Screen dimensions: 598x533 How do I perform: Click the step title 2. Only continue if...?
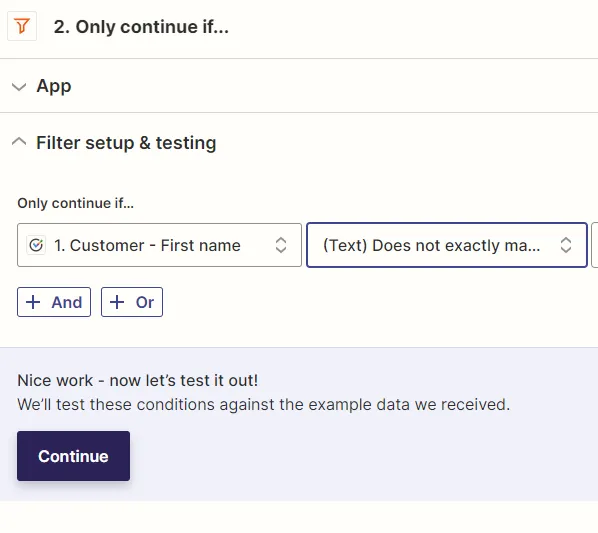point(141,27)
